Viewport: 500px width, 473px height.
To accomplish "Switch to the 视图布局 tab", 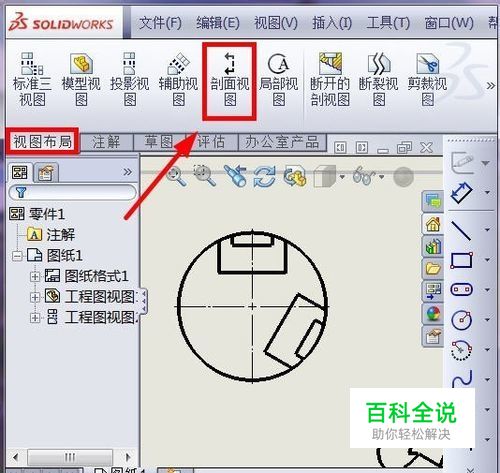I will (x=42, y=142).
